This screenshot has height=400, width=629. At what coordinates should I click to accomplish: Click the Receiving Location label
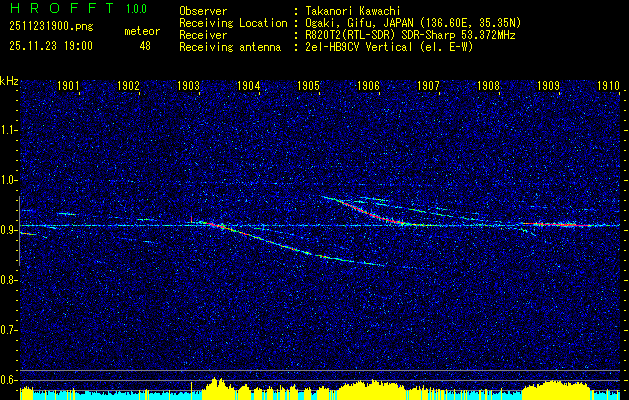(x=233, y=23)
